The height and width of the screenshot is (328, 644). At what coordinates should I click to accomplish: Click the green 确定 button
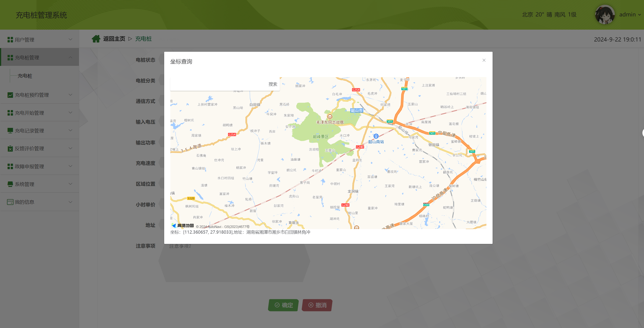click(x=283, y=305)
